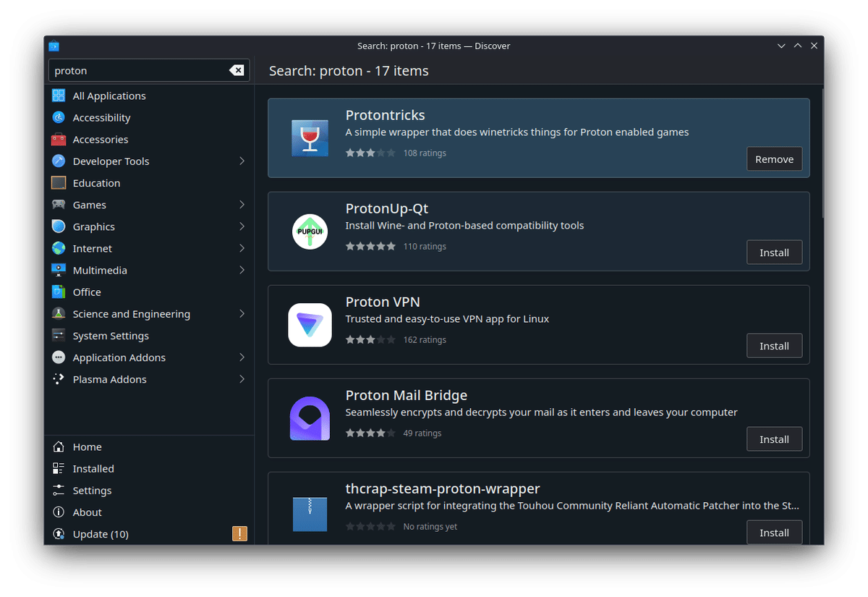The image size is (868, 597).
Task: Click the Office category label
Action: tap(87, 292)
